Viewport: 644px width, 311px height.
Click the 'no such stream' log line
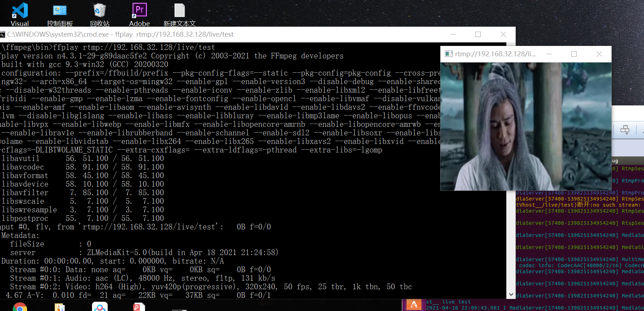[578, 205]
